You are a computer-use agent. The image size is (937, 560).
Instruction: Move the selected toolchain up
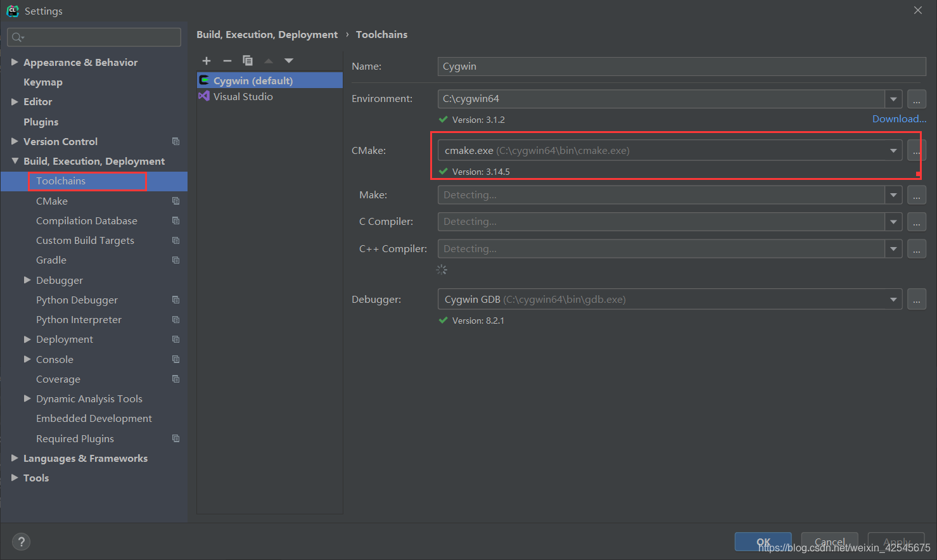(268, 60)
